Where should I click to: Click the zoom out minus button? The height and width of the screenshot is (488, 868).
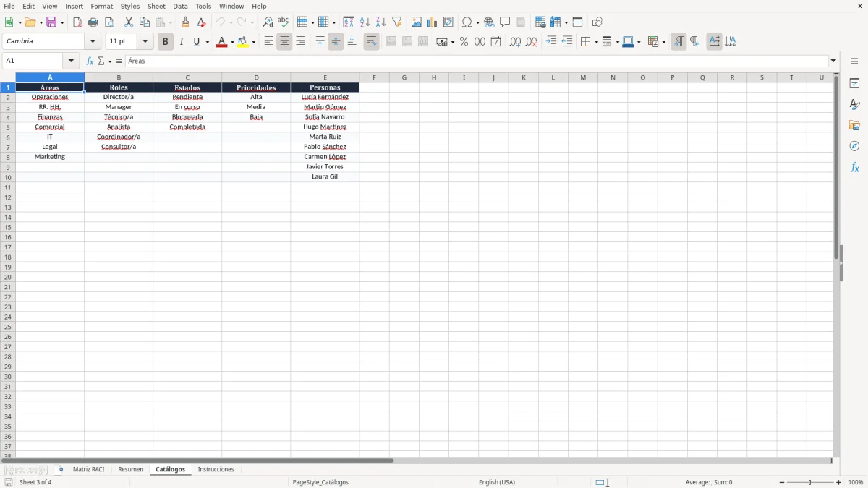point(782,482)
